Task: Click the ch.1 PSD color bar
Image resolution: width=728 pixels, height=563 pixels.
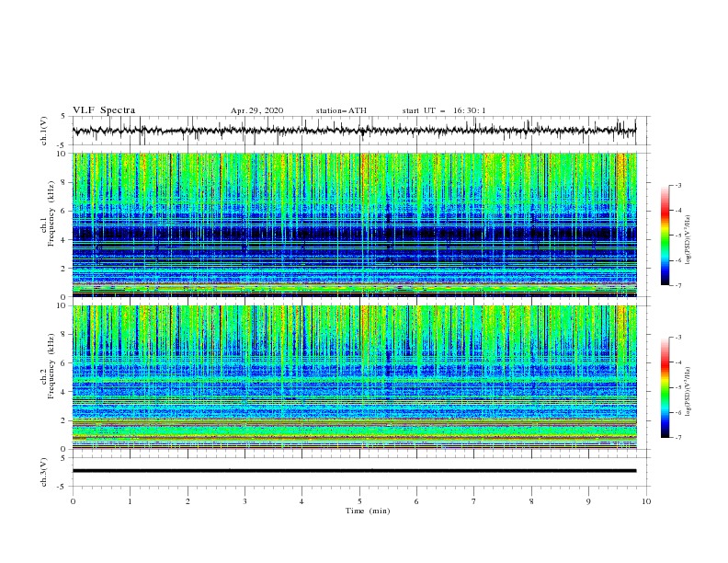Action: click(x=665, y=236)
